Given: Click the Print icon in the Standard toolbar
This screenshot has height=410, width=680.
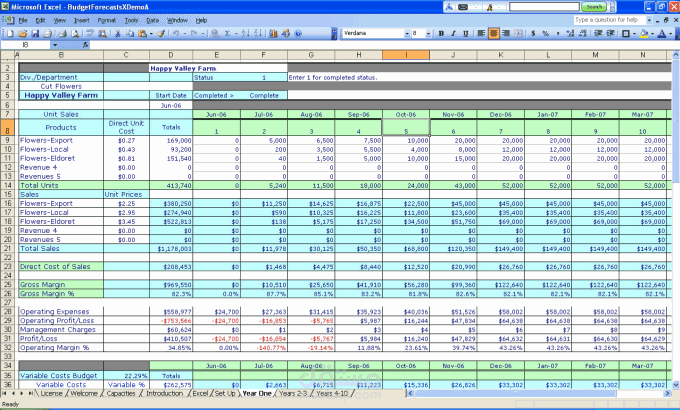Looking at the screenshot, I should click(62, 33).
